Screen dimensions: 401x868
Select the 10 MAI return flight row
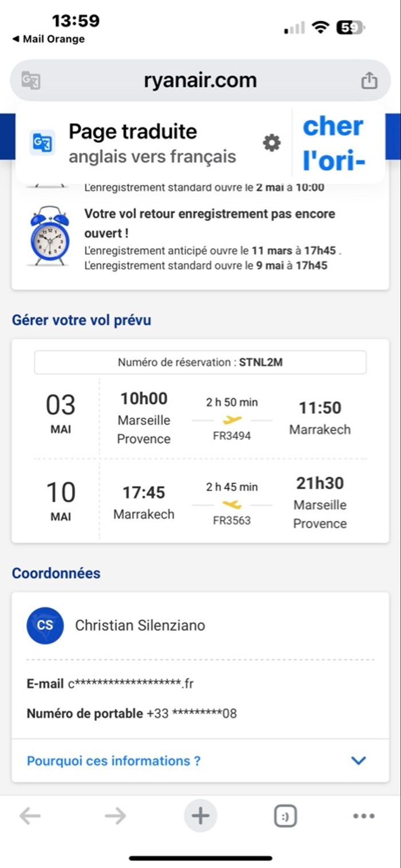coord(200,502)
